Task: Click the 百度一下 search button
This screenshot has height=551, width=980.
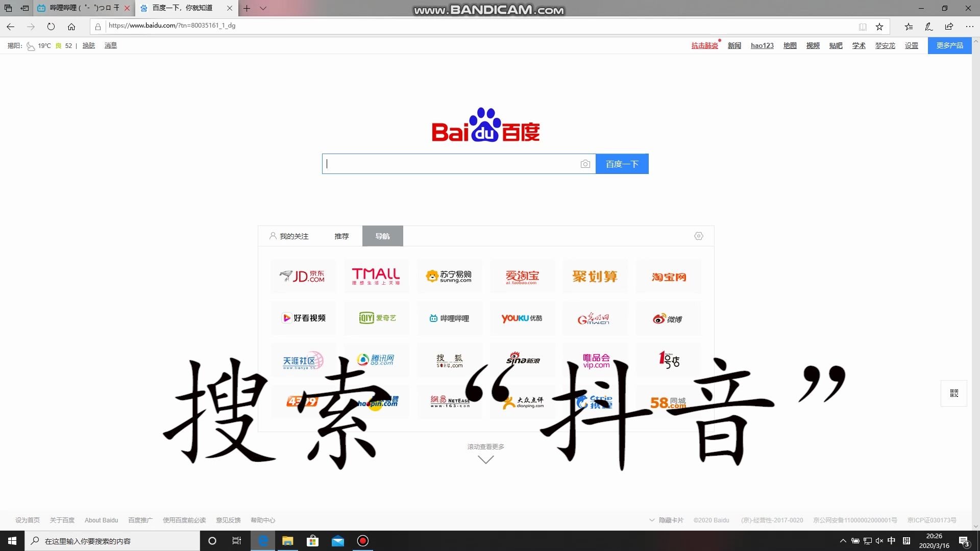Action: click(622, 164)
